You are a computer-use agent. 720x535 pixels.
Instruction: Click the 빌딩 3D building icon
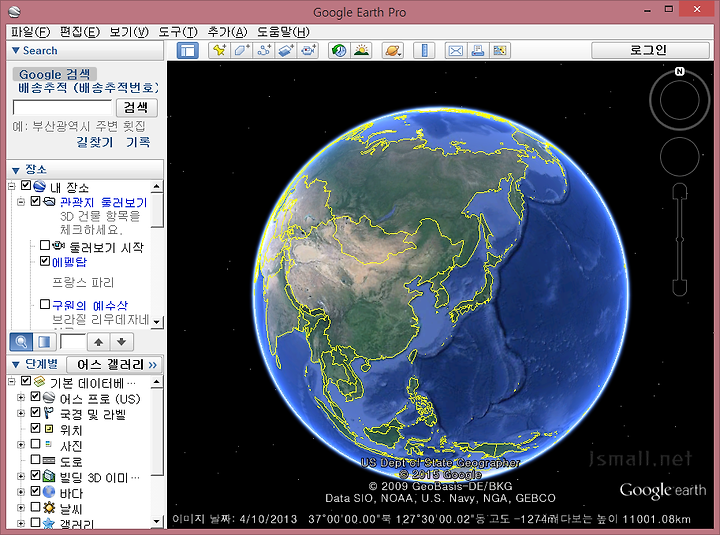coord(49,476)
